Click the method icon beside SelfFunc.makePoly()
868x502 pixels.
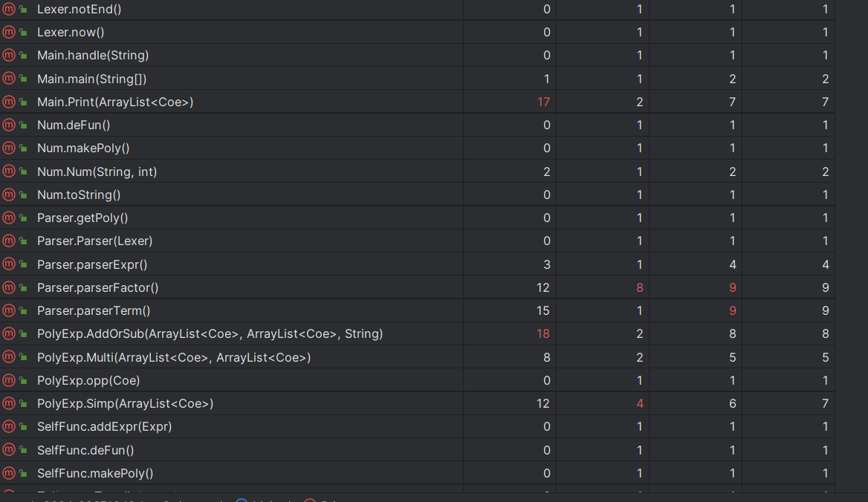point(9,474)
